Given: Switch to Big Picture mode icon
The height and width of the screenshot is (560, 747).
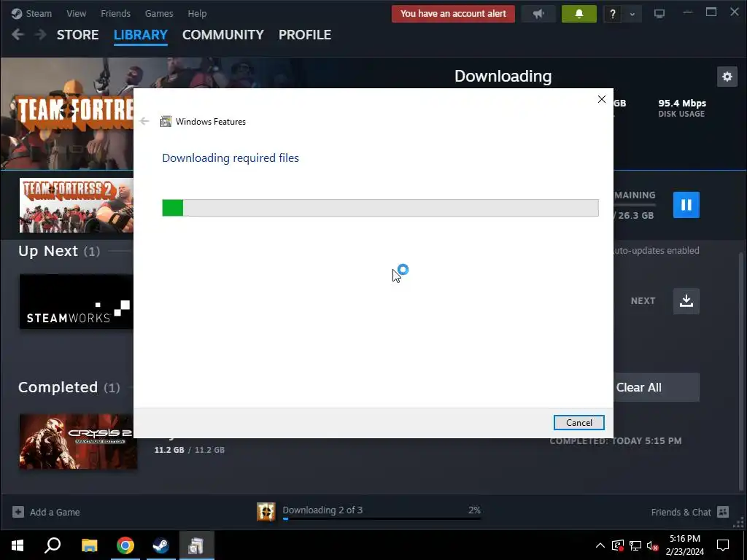Looking at the screenshot, I should click(659, 14).
